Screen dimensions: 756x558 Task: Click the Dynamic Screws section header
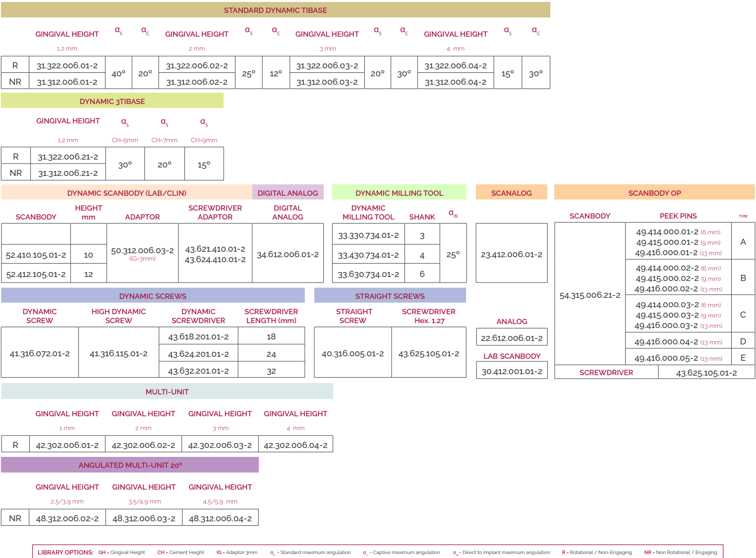pyautogui.click(x=153, y=296)
